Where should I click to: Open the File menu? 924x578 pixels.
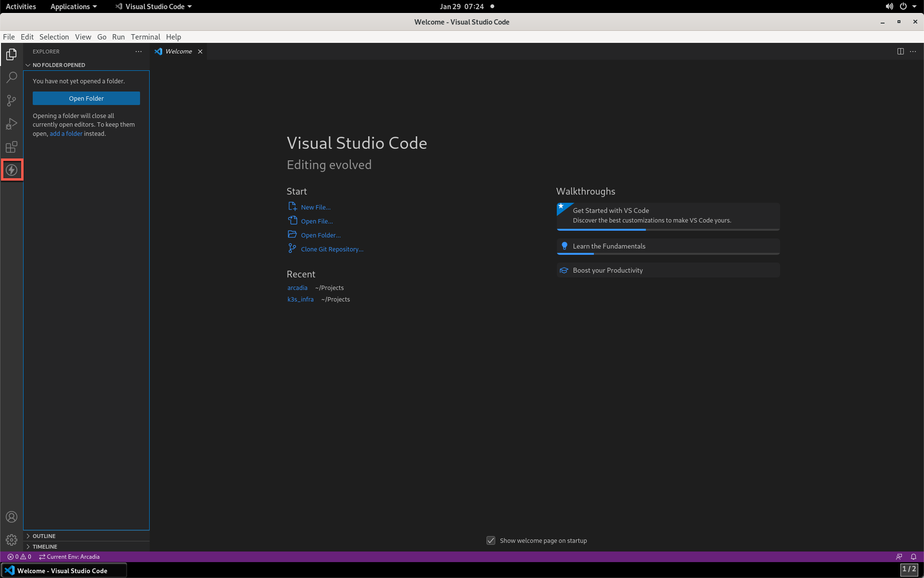(9, 37)
